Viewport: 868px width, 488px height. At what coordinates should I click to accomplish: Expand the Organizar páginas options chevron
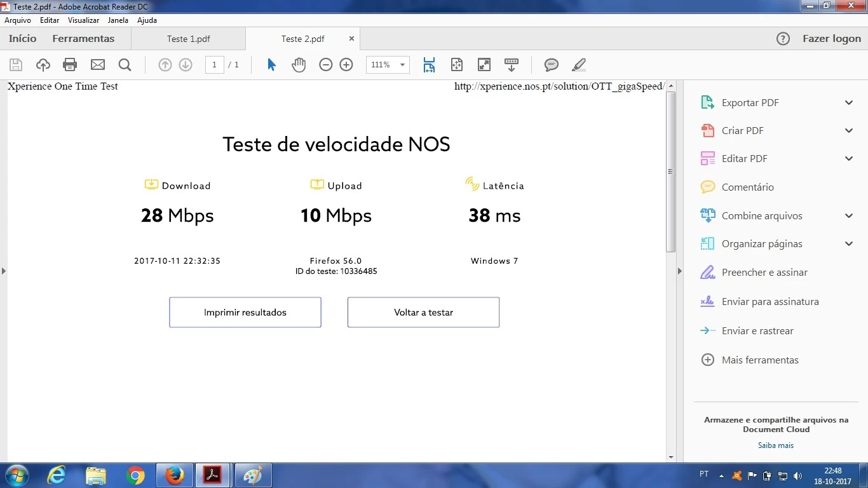click(849, 244)
